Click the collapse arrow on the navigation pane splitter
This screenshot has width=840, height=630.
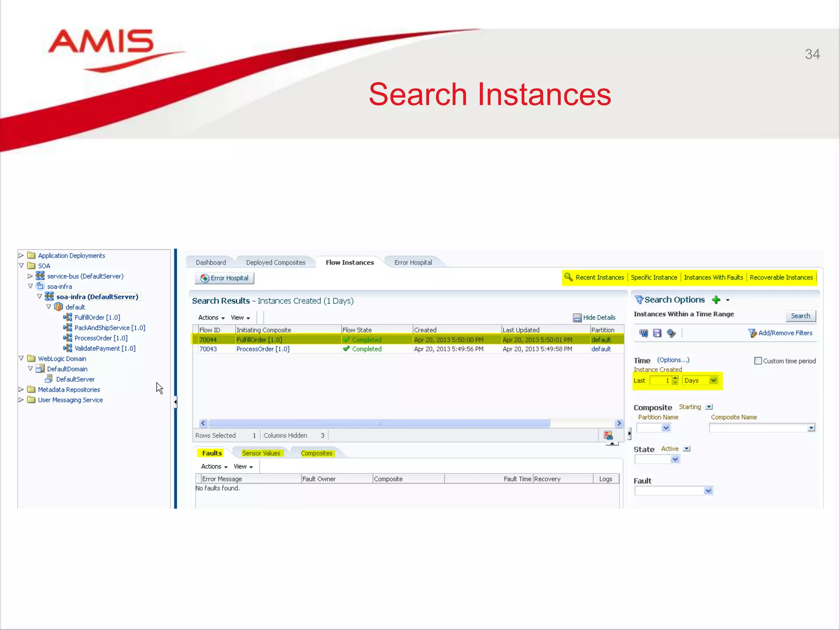175,402
